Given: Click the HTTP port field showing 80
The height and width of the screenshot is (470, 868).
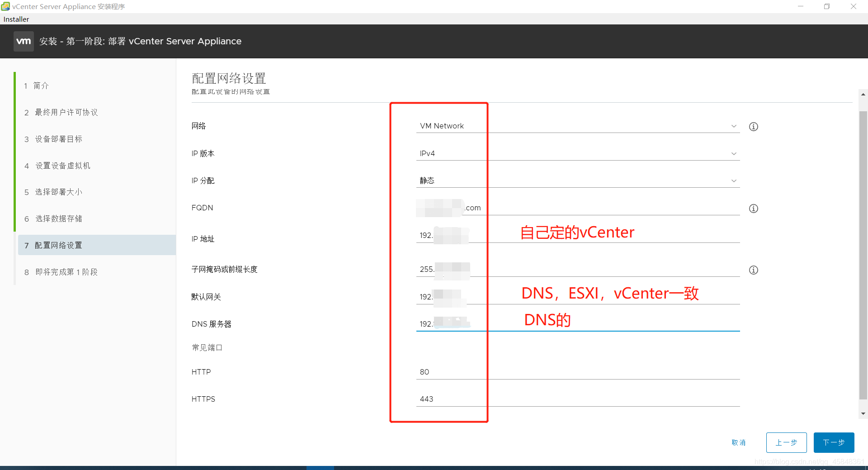Looking at the screenshot, I should [x=578, y=372].
